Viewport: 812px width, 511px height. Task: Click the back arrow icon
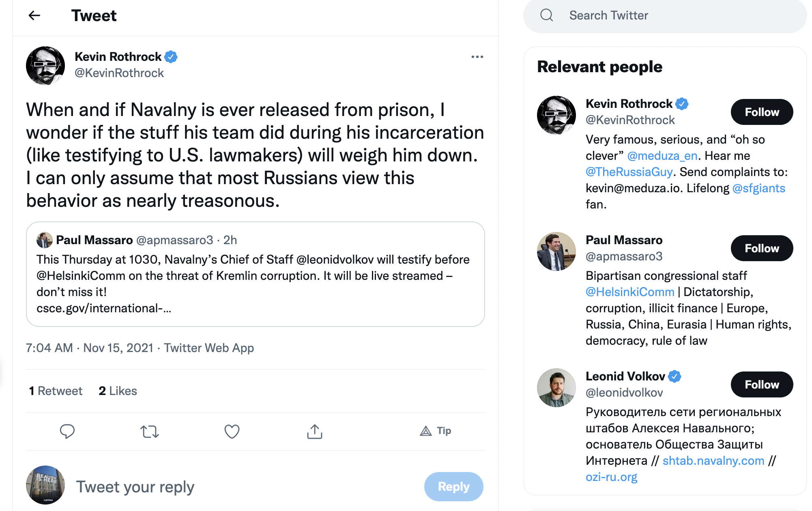(34, 16)
